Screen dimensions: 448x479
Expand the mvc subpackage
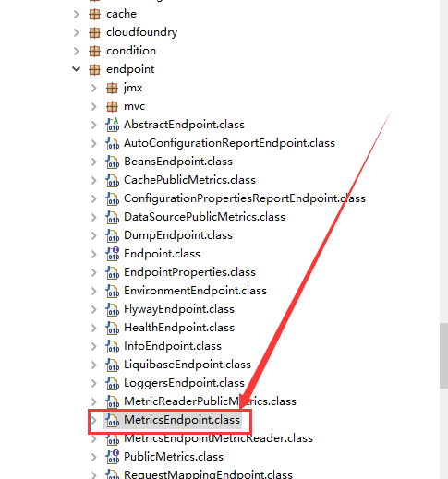pyautogui.click(x=94, y=106)
